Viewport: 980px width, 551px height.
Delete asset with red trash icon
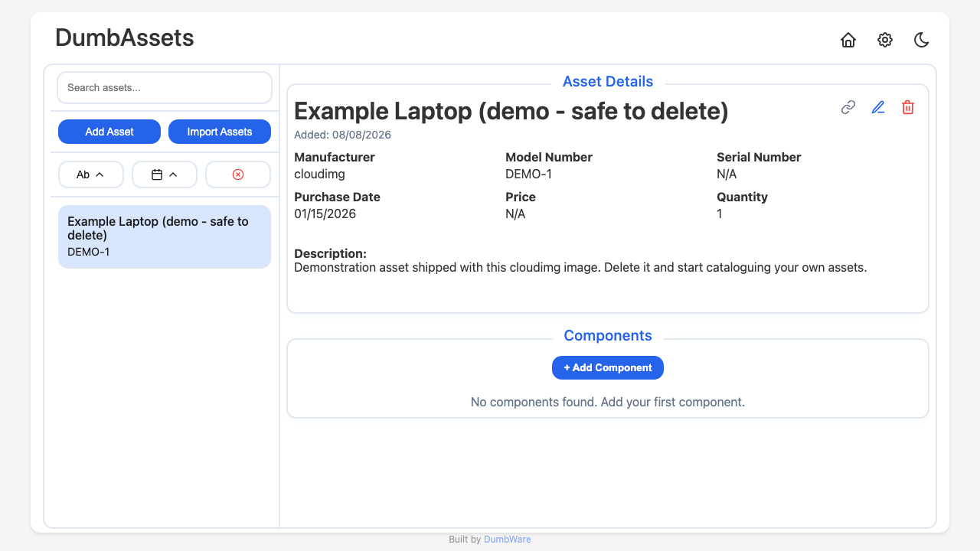908,107
